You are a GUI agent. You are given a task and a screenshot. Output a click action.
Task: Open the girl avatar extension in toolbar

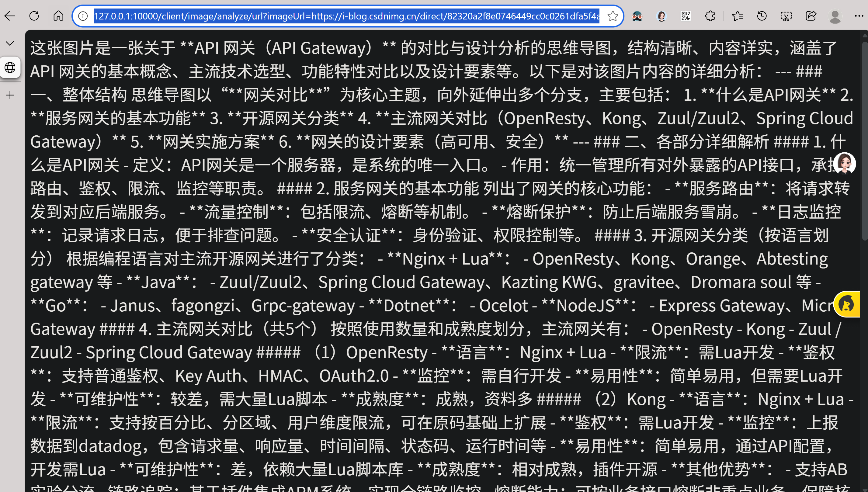(661, 16)
